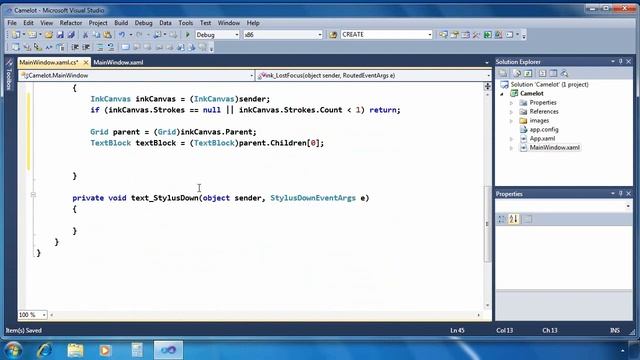Click the Open File folder icon
Screen dimensions: 640x360
tap(49, 35)
